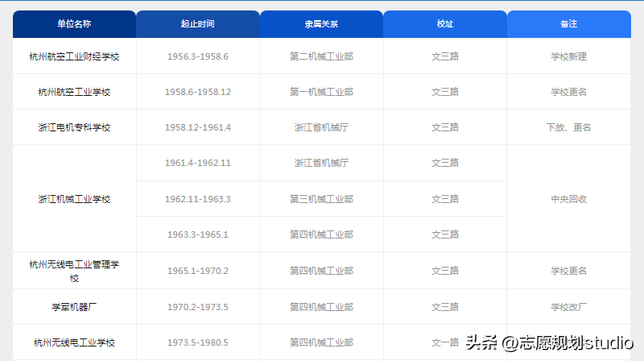This screenshot has height=361, width=644.
Task: Select the 杭州无线电工业管理学校 name cell
Action: coord(74,271)
